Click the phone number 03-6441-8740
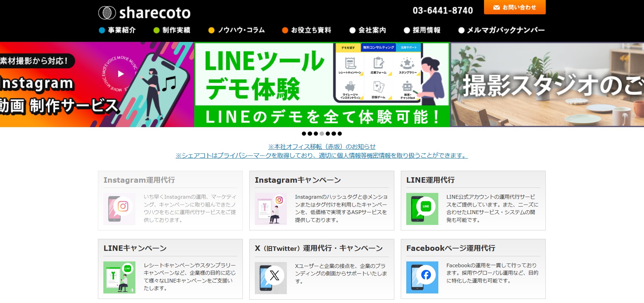Screen dimensions: 644x303 click(443, 11)
